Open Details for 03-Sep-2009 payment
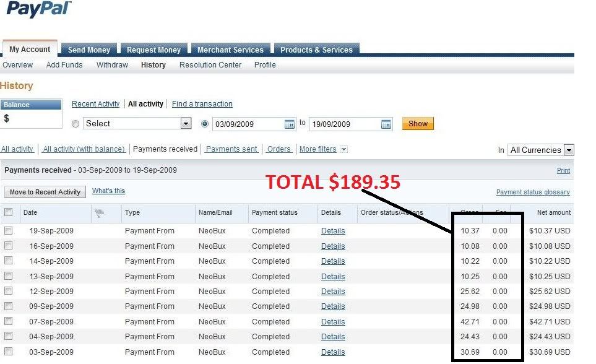The width and height of the screenshot is (596, 364). [x=333, y=352]
